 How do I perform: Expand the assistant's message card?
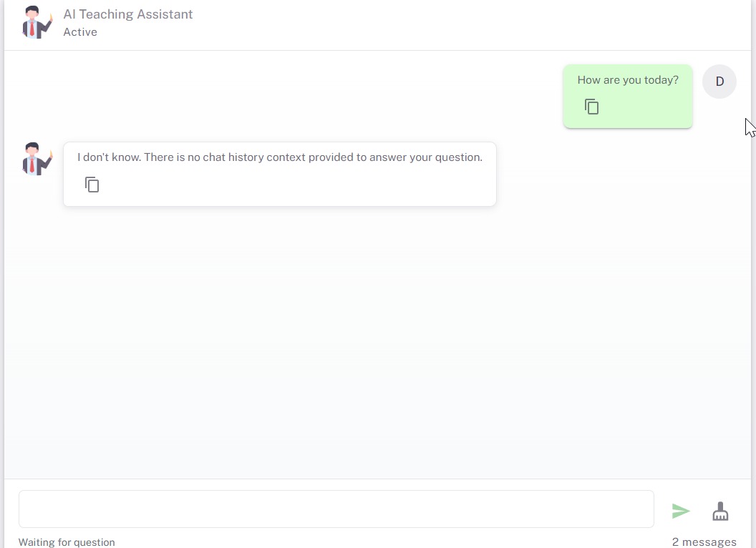tap(279, 174)
